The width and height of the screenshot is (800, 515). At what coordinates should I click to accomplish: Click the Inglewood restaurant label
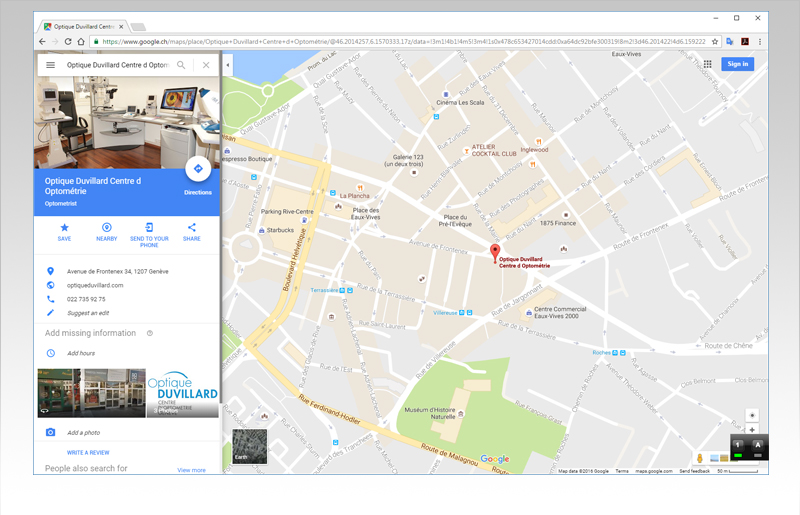[534, 150]
